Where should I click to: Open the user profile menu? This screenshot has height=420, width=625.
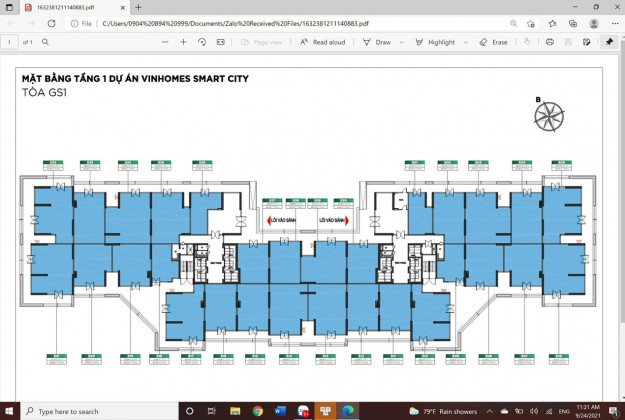pyautogui.click(x=594, y=24)
